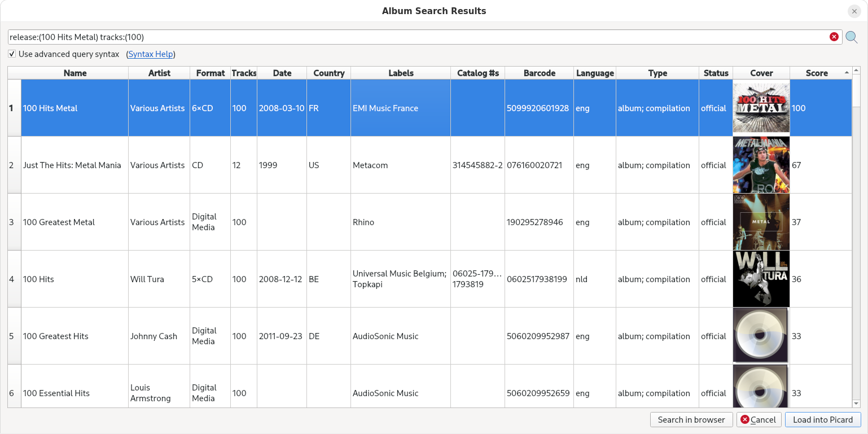Viewport: 868px width, 434px height.
Task: Click the Search in browser button
Action: coord(691,419)
